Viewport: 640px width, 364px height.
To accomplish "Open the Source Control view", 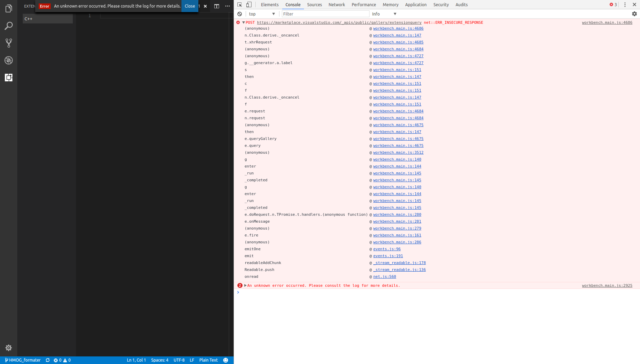I will point(9,43).
